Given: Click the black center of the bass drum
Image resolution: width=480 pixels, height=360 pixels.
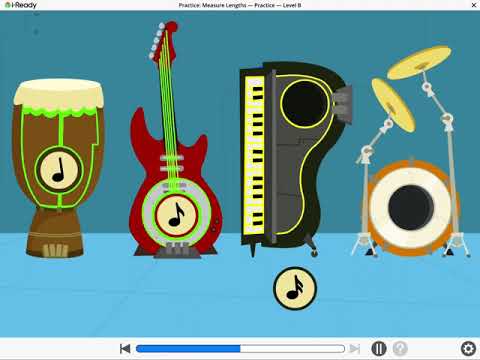Looking at the screenshot, I should 411,207.
